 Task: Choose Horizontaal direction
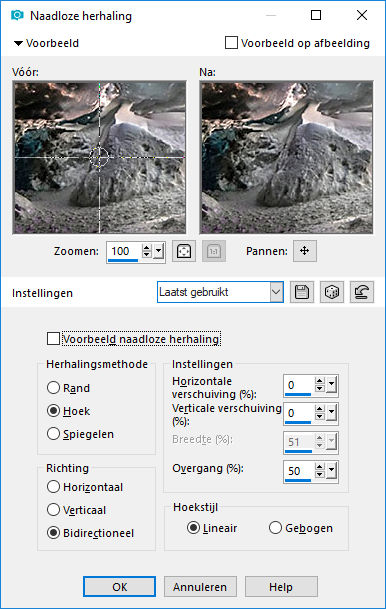click(x=53, y=487)
